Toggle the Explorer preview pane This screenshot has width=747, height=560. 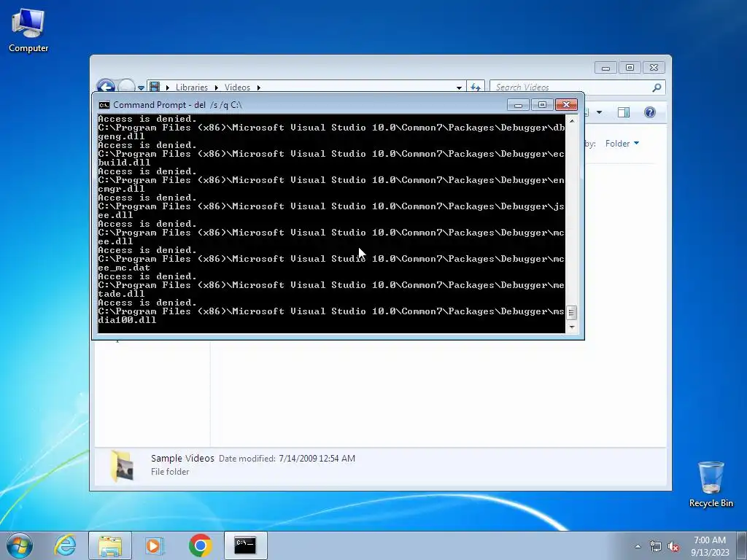click(x=624, y=112)
